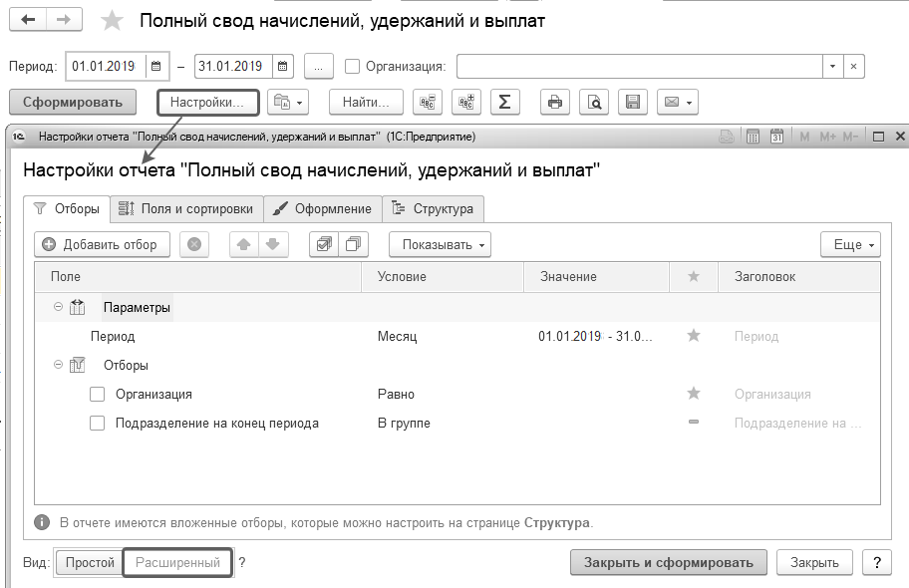Click the Организация input field in report header
Viewport: 909px width, 588px height.
(x=640, y=66)
